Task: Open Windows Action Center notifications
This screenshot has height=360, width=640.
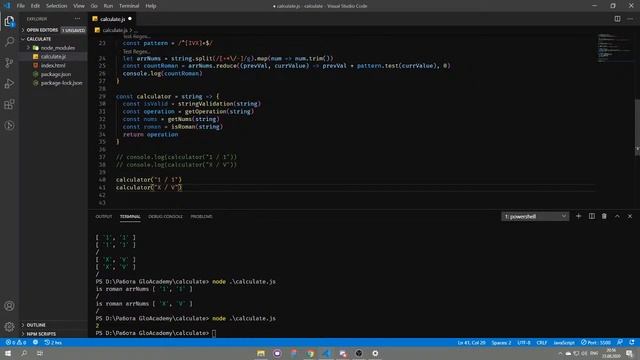Action: coord(630,353)
